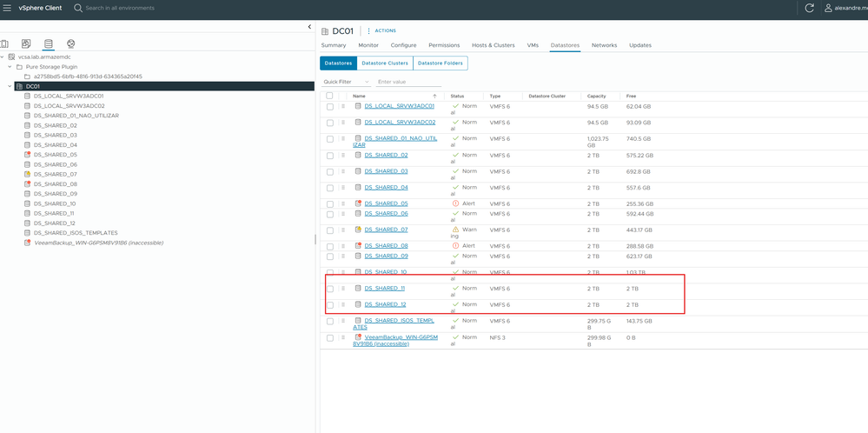Select the Storage inventory view icon
The image size is (868, 433).
pos(48,43)
